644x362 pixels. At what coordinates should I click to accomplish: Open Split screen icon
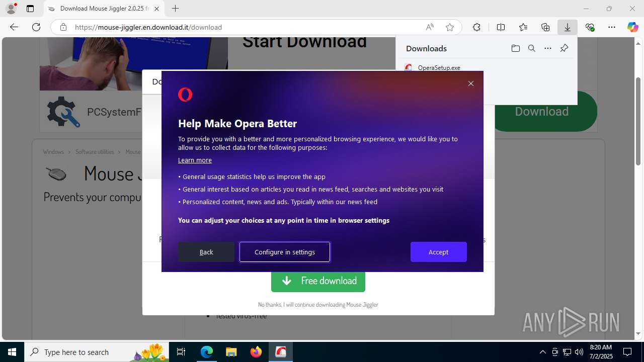[501, 27]
